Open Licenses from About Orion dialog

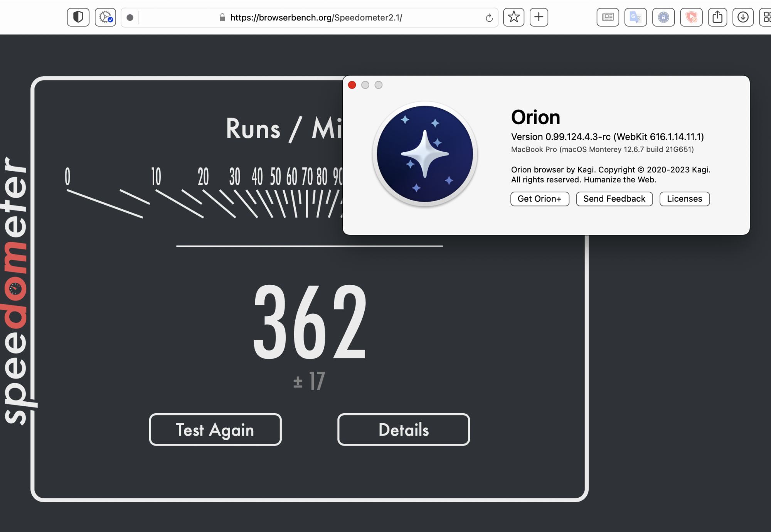(x=684, y=199)
